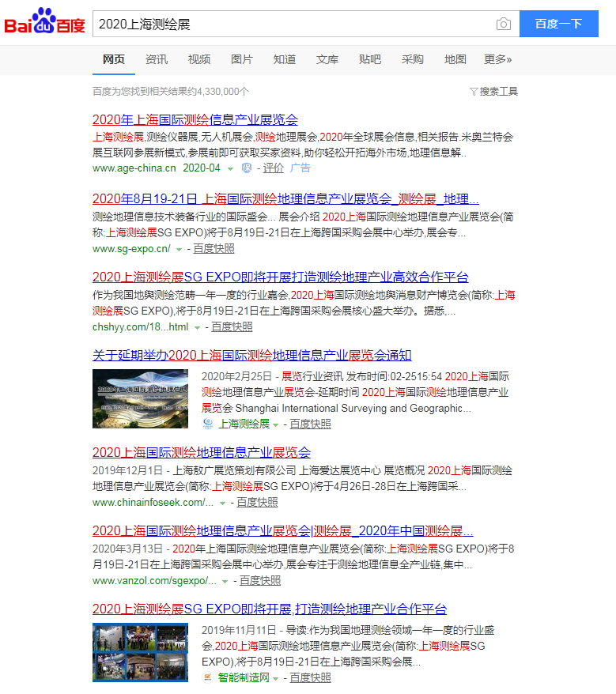Open 百度快照 for www.sg-expo.cn

214,249
